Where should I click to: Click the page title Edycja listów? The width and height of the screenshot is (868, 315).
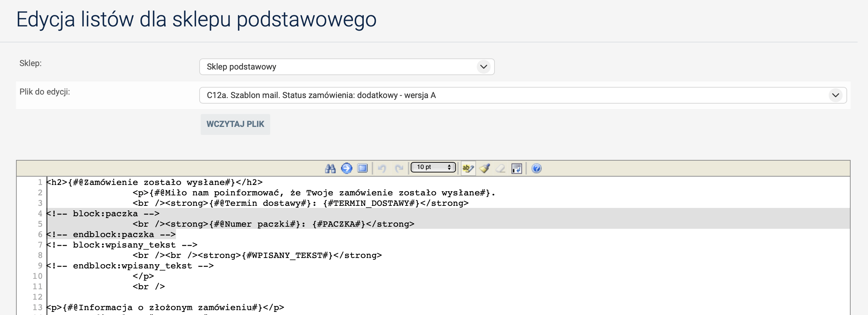click(196, 19)
